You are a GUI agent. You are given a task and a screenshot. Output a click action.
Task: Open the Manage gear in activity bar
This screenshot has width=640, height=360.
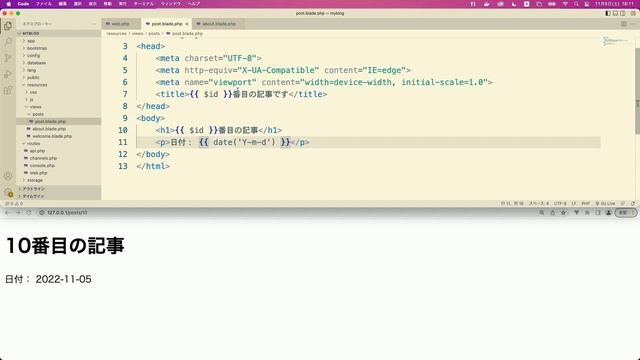coord(8,192)
